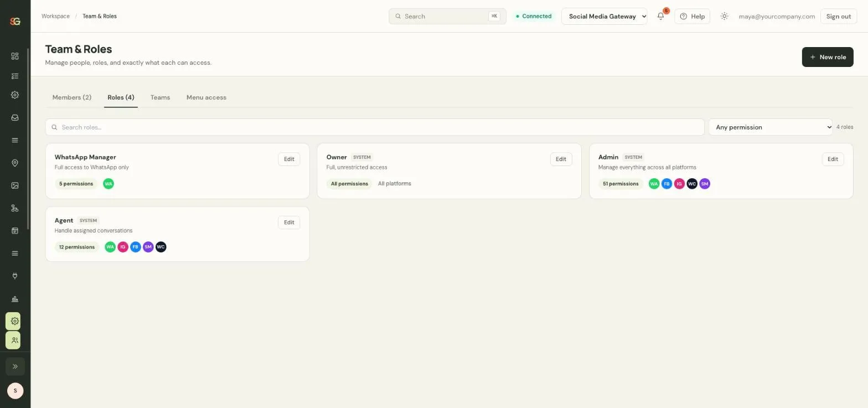Image resolution: width=868 pixels, height=408 pixels.
Task: Click the maya@yourcompany.com account email
Action: tap(777, 16)
